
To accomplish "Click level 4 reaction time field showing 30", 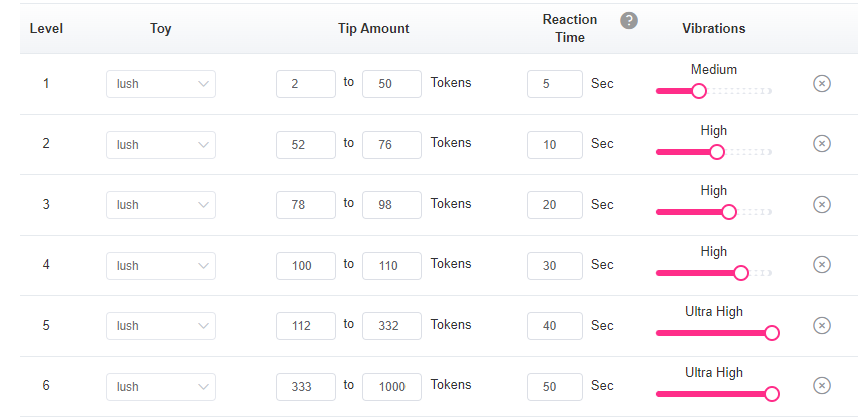I will click(555, 266).
